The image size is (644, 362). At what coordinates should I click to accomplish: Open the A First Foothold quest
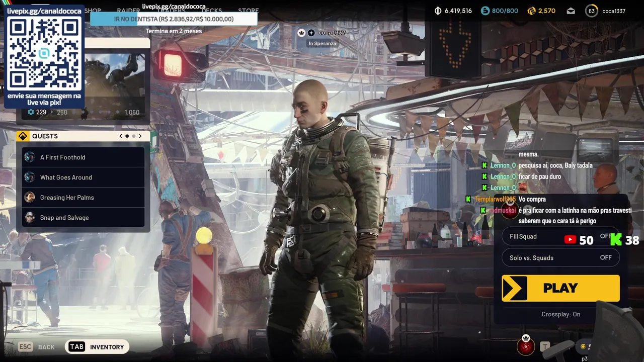[x=83, y=157]
